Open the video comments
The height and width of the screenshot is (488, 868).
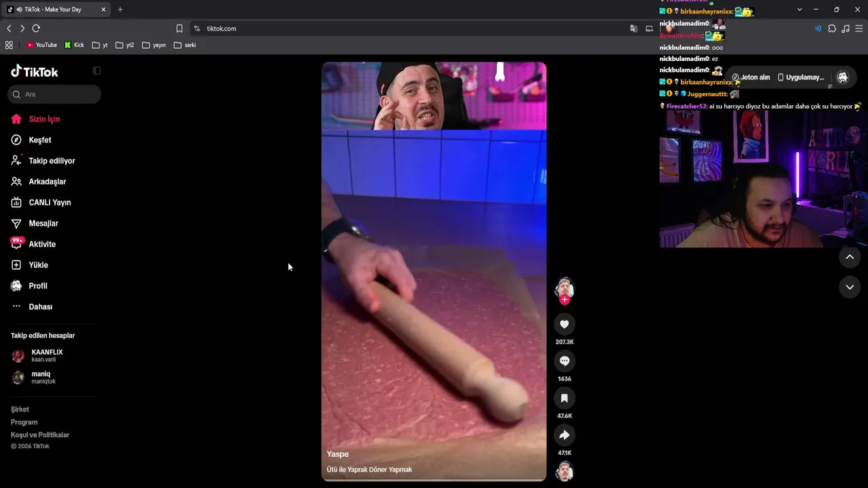564,361
